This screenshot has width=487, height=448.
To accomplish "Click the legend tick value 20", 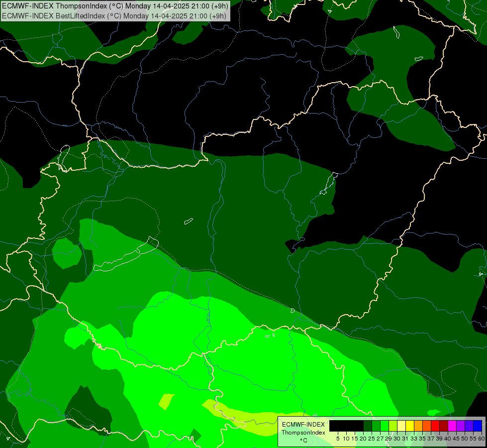I will click(363, 439).
